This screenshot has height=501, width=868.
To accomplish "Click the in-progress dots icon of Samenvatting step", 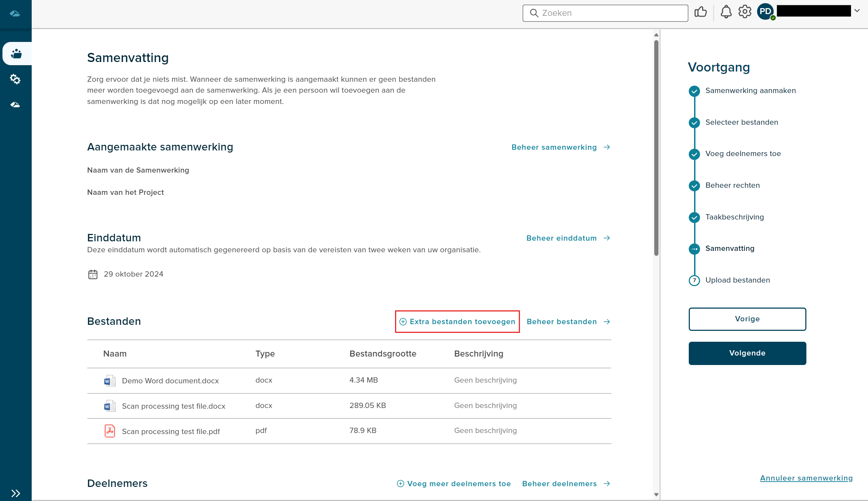I will coord(694,249).
